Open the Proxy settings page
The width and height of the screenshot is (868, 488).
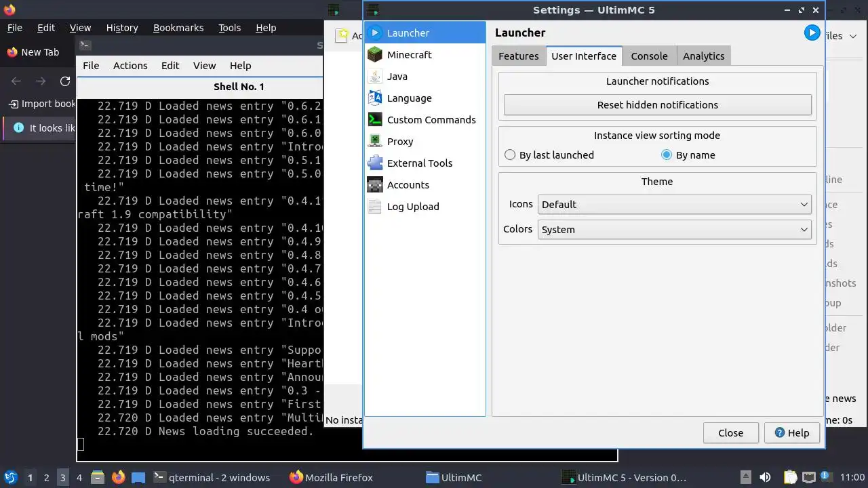pyautogui.click(x=425, y=141)
